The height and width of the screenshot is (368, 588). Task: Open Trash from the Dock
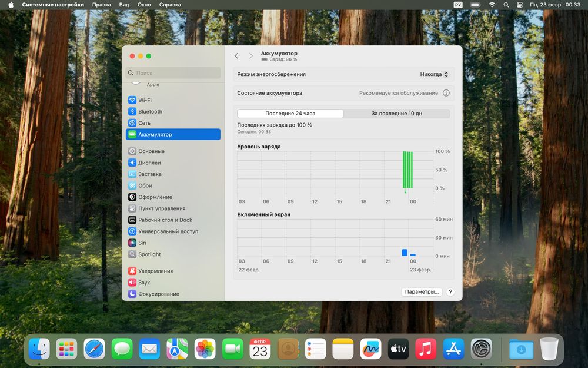(x=549, y=349)
